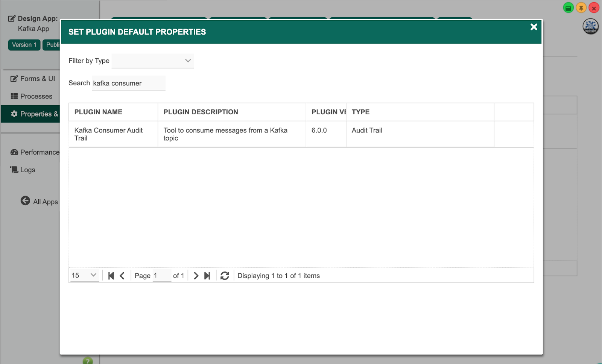Open Forms & UI in the sidebar
The image size is (602, 364).
pos(33,79)
